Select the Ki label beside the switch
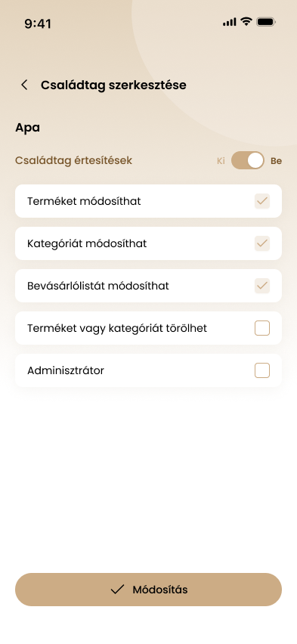Viewport: 297px width, 644px height. 221,161
